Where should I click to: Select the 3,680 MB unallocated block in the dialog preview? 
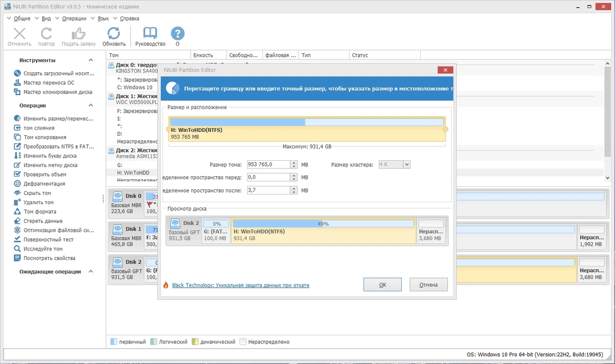[431, 231]
